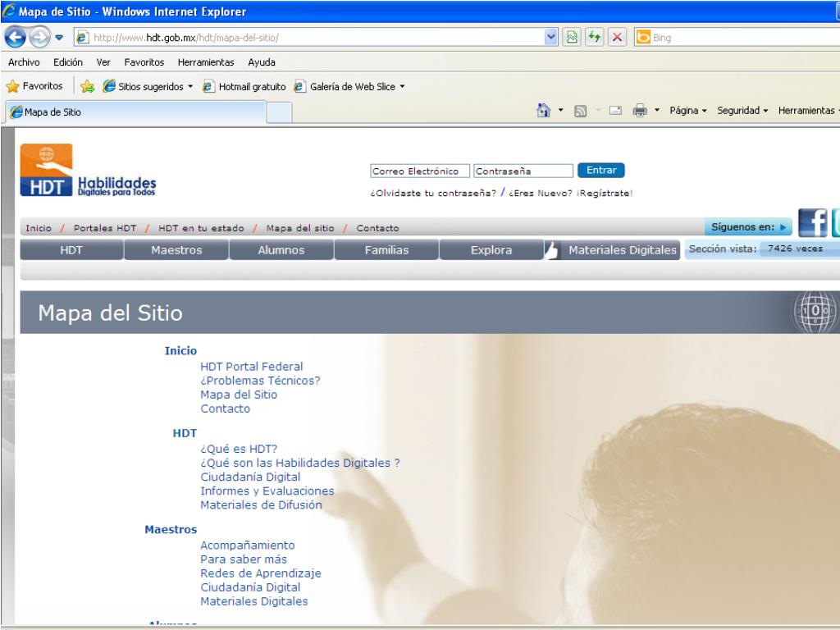Viewport: 840px width, 630px height.
Task: Open Materiales de Difusión link
Action: pos(261,504)
